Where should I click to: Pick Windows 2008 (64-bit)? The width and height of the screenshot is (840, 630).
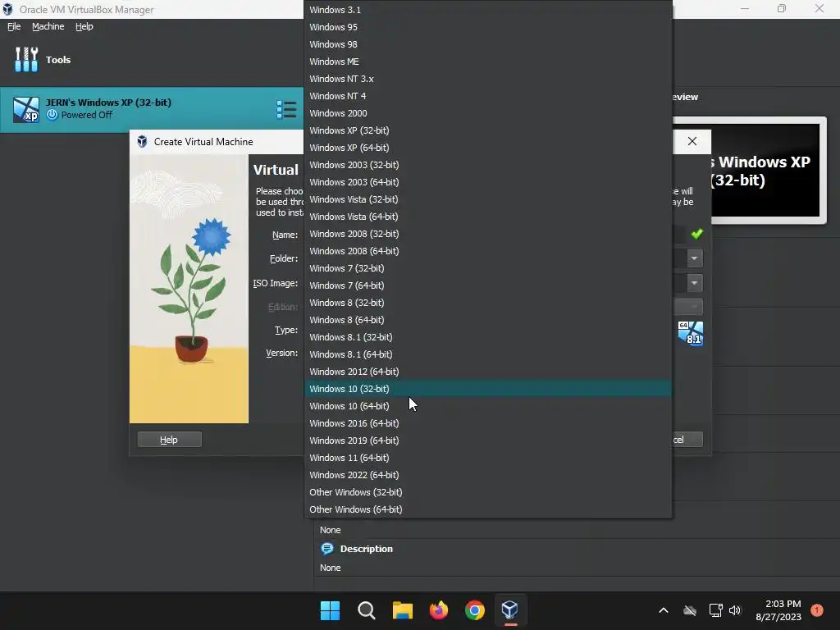pos(488,251)
